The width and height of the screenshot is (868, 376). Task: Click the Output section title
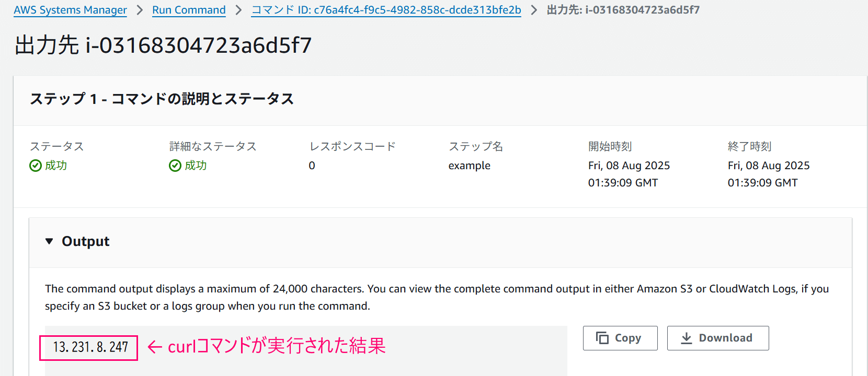click(86, 241)
